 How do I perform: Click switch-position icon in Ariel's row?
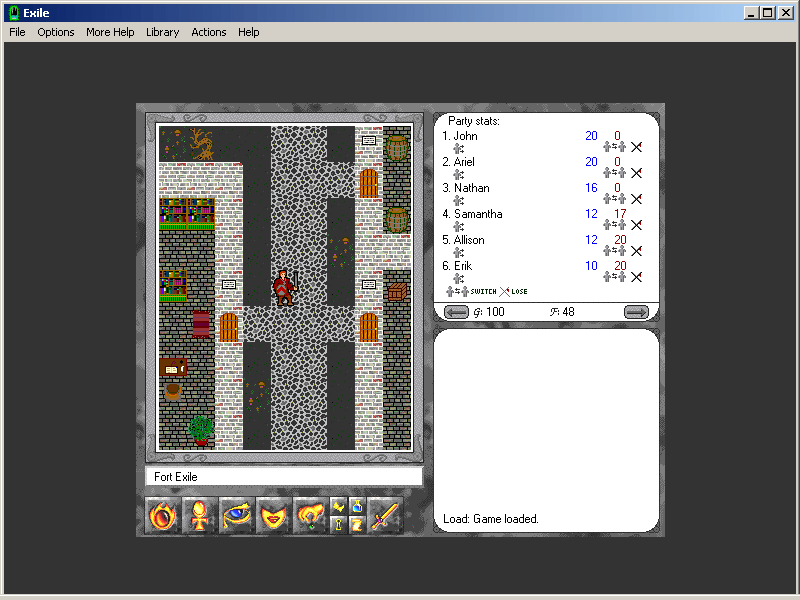[x=614, y=173]
